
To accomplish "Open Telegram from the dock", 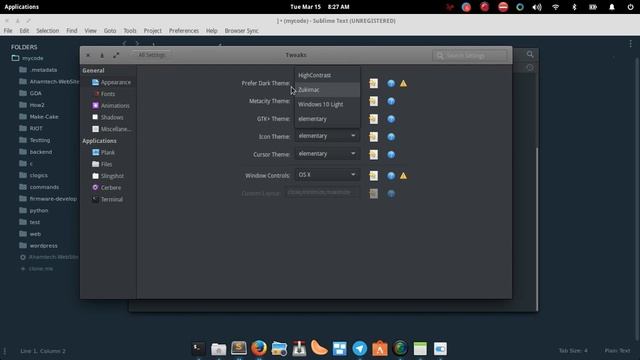I will 360,349.
